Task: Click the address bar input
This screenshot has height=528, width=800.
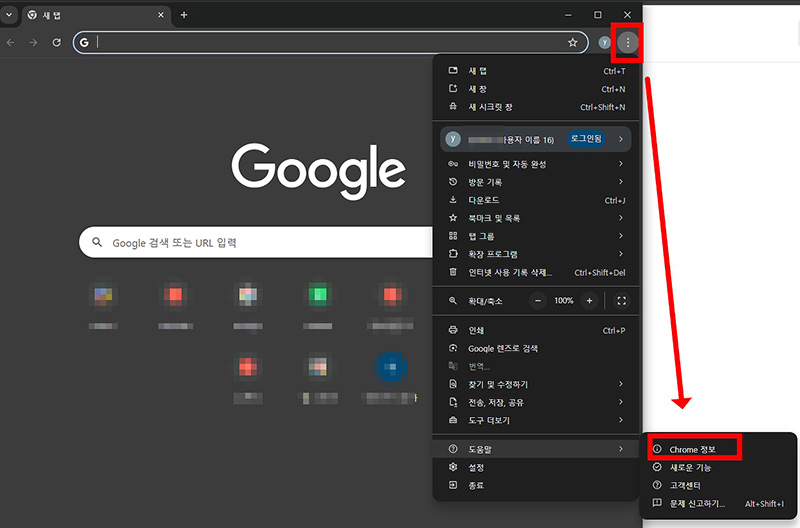Action: click(331, 42)
